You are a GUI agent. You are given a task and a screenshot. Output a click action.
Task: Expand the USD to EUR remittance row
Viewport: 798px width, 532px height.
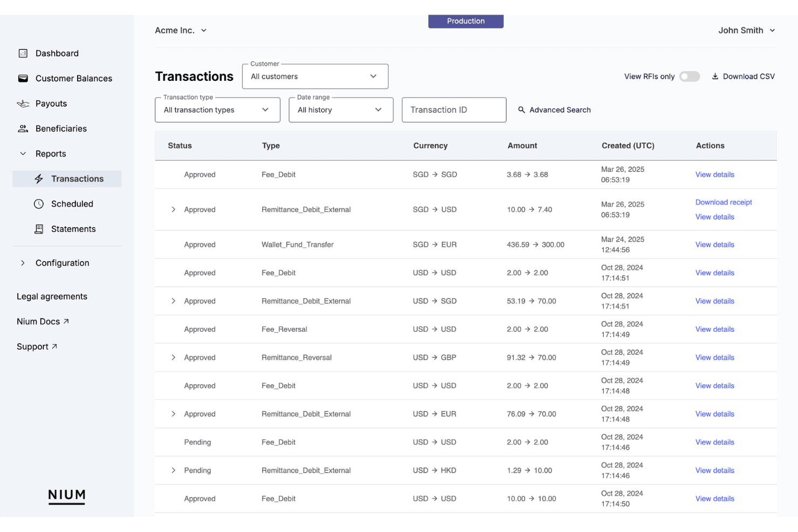point(173,414)
